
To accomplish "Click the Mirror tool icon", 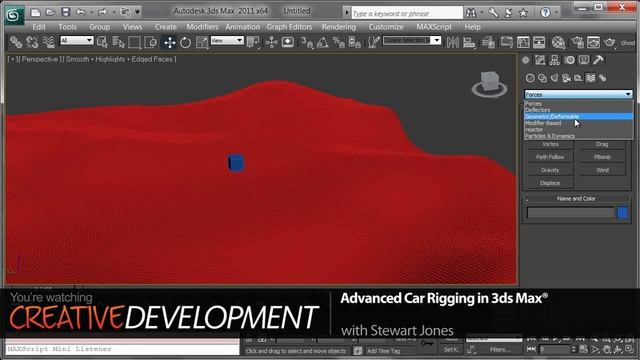I will click(x=453, y=42).
